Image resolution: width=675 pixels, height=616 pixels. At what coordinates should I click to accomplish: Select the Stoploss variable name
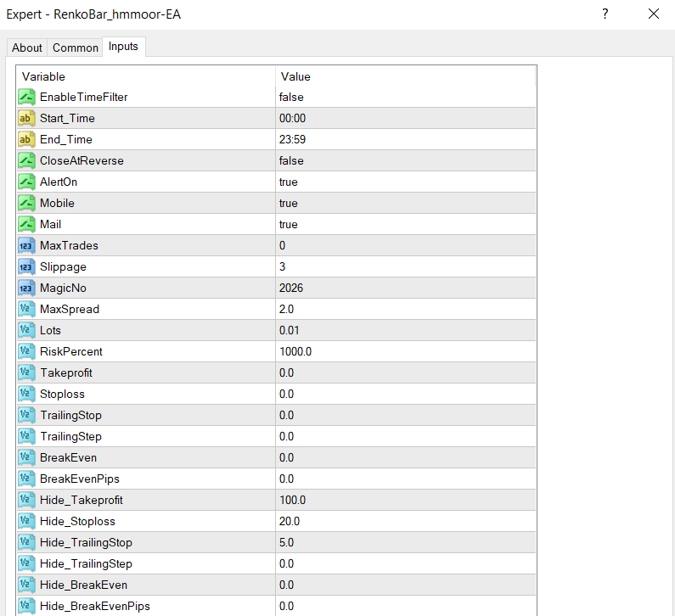(62, 394)
